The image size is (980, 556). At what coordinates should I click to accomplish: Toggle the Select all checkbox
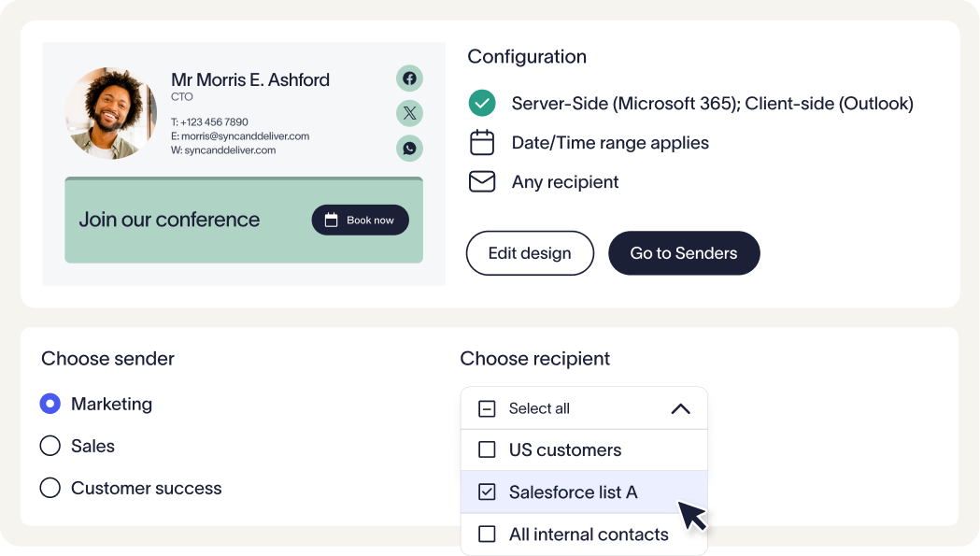click(487, 408)
